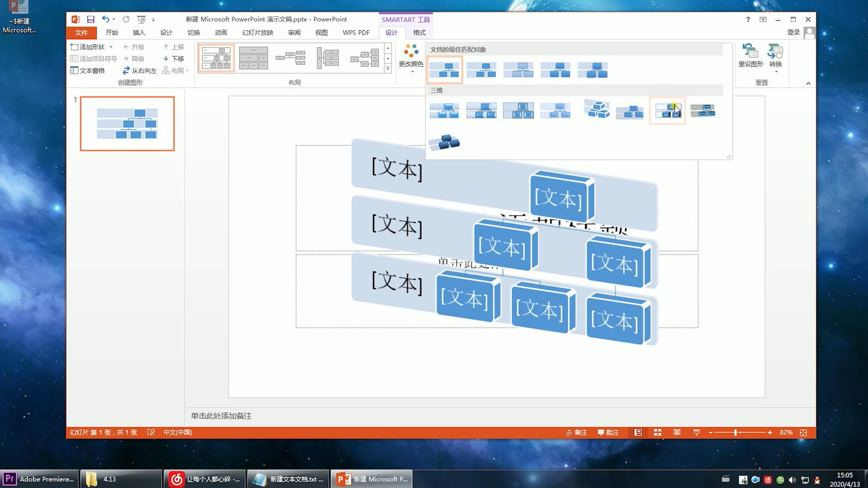Apply the hovered 3D style under the cursor
Image resolution: width=868 pixels, height=488 pixels.
[x=667, y=110]
